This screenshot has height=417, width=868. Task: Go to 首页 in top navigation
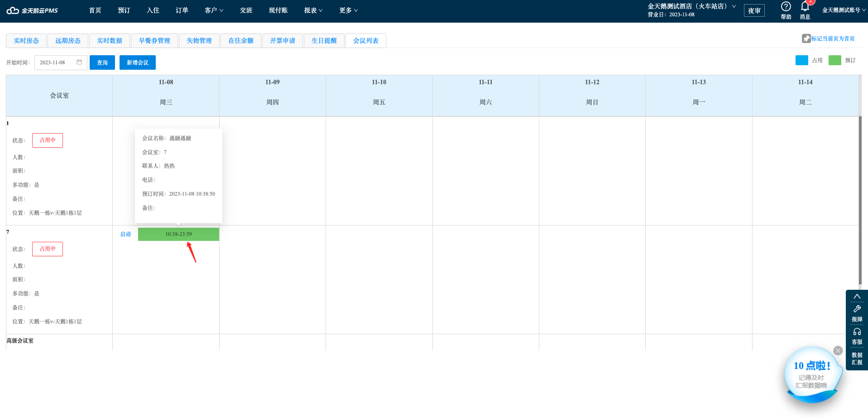[x=95, y=10]
